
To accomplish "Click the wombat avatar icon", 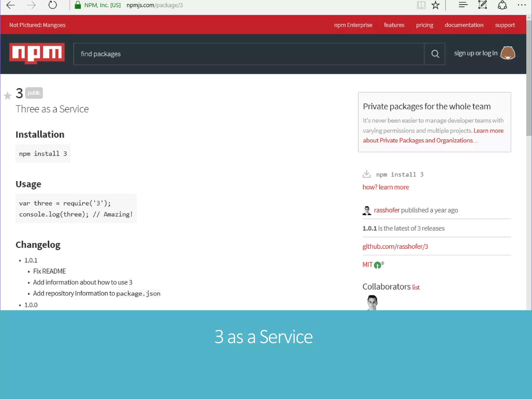I will 508,53.
